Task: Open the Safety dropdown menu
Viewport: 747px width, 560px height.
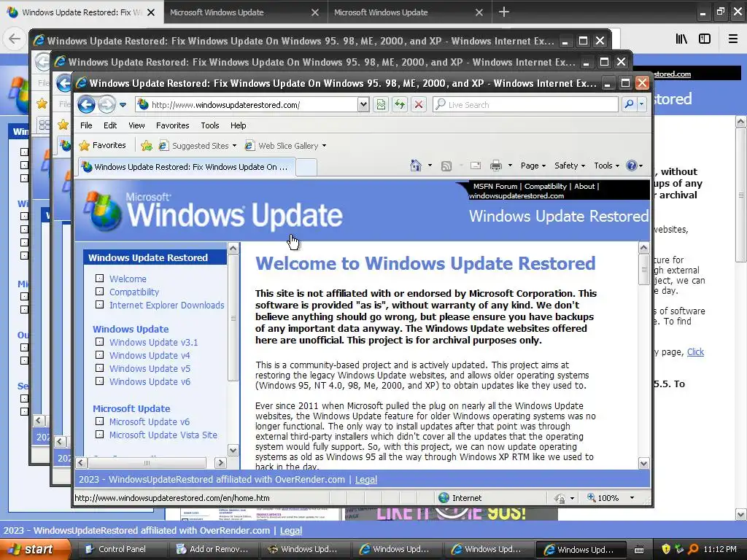Action: (x=569, y=166)
